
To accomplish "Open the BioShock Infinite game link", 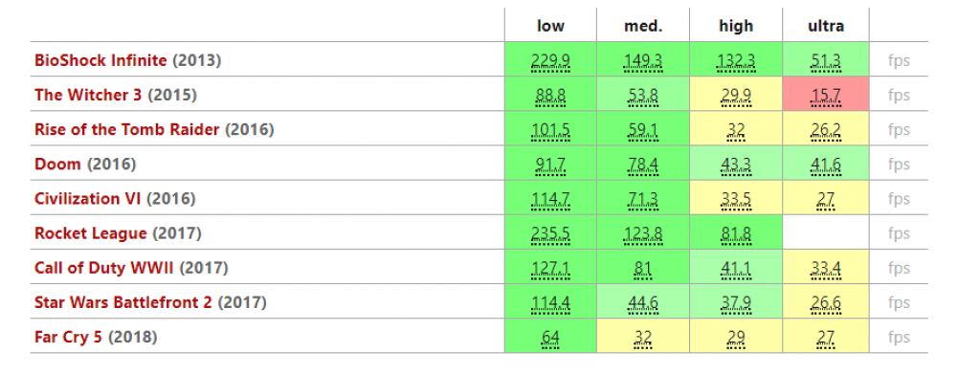I will click(100, 60).
